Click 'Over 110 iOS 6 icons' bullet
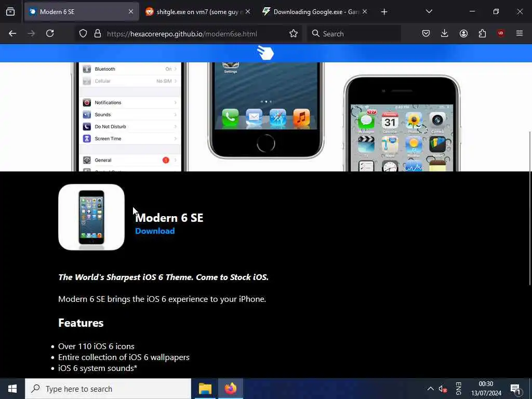Screen dimensions: 532x399 point(96,347)
